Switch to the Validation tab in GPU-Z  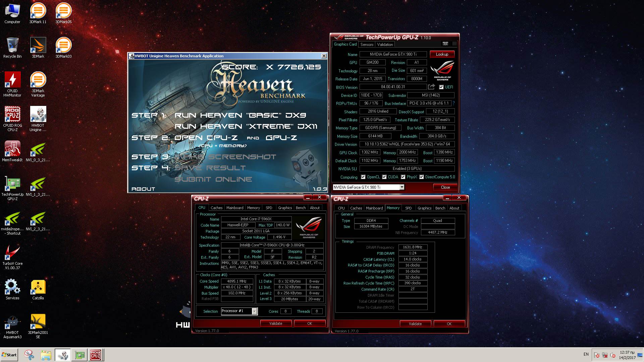pyautogui.click(x=385, y=44)
